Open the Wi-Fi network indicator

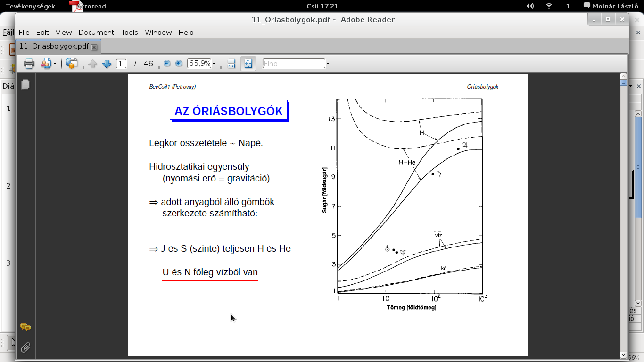[x=549, y=6]
